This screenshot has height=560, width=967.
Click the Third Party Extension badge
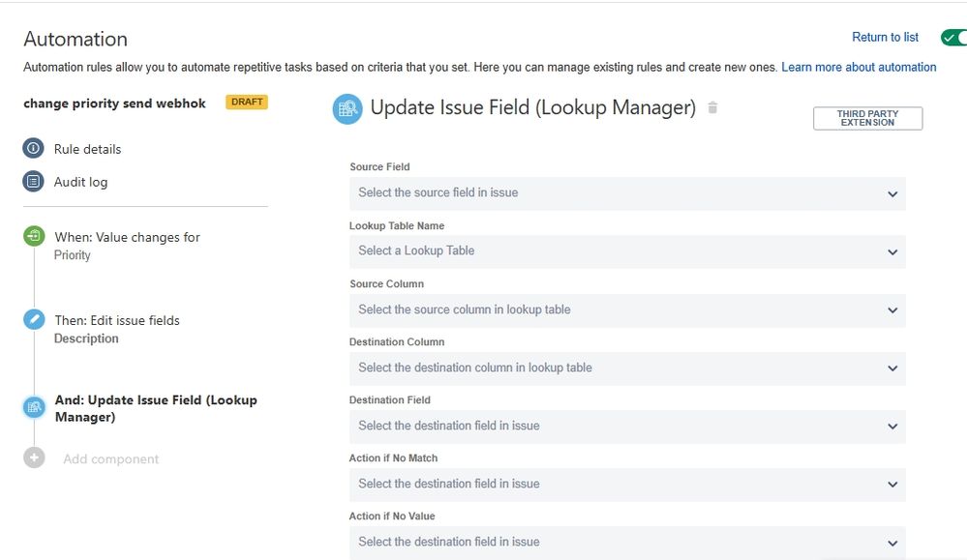click(867, 118)
